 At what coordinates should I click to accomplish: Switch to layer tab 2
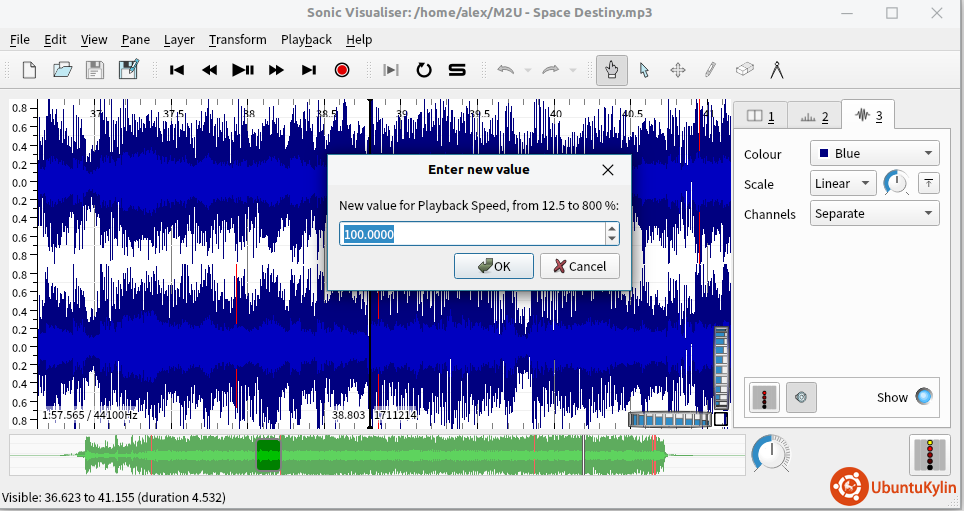814,117
